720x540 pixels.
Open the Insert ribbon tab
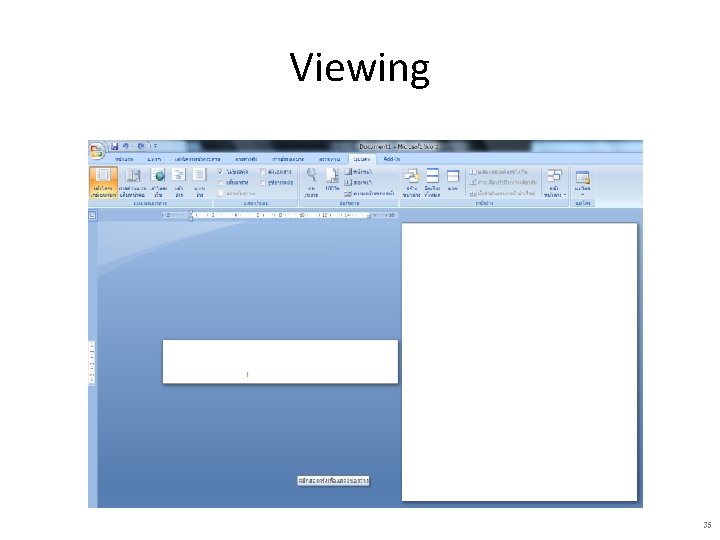pos(154,159)
